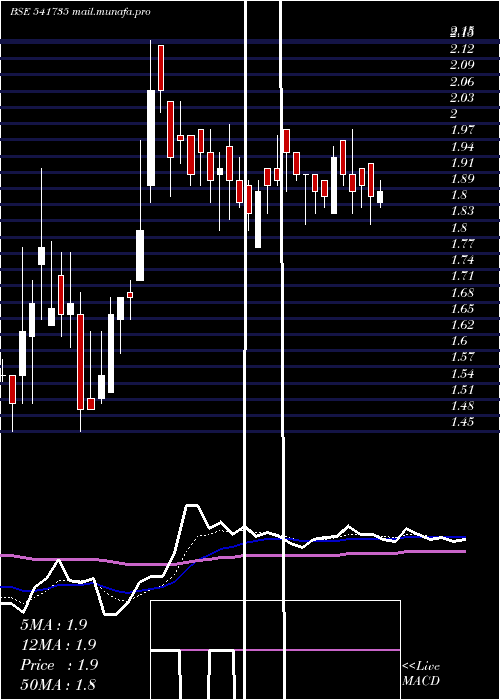Select the 2.09 price axis label

(x=462, y=65)
